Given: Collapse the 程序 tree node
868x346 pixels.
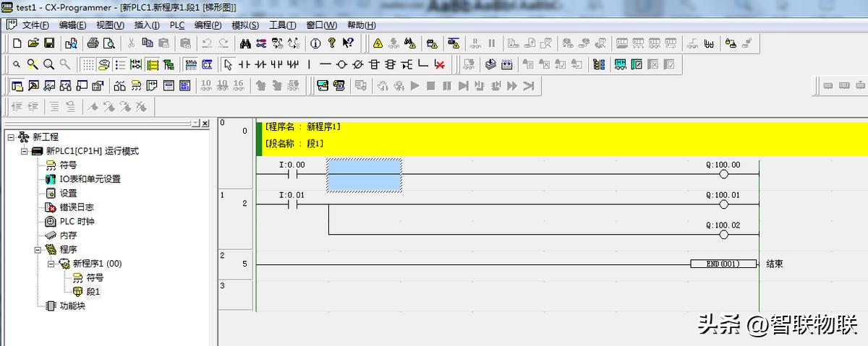Looking at the screenshot, I should click(x=38, y=249).
